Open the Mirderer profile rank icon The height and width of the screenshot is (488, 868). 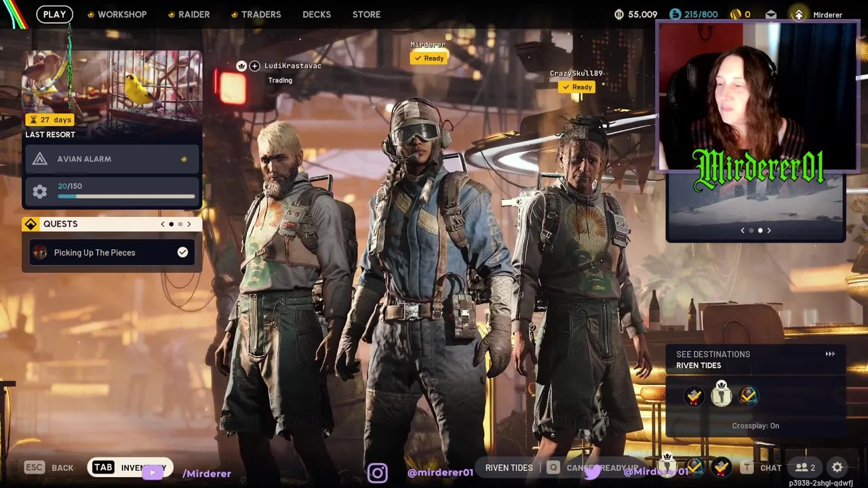pyautogui.click(x=799, y=14)
